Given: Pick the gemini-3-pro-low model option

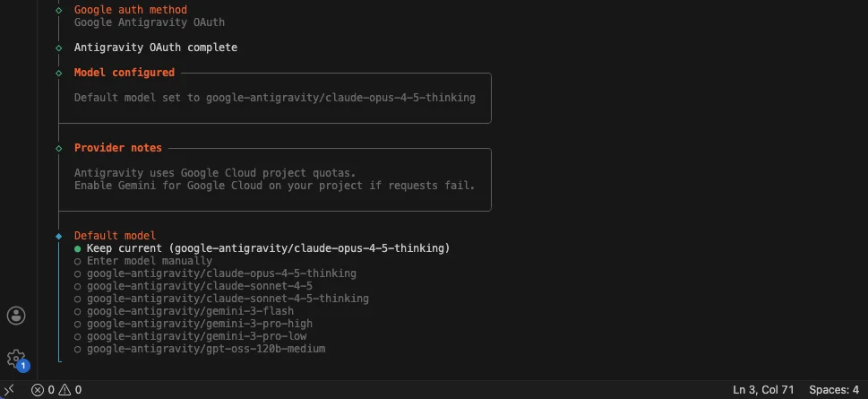Looking at the screenshot, I should point(191,336).
